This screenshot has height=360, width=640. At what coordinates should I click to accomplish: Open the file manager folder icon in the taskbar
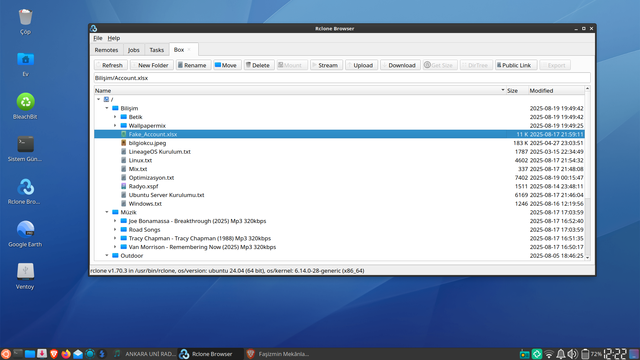tap(30, 354)
